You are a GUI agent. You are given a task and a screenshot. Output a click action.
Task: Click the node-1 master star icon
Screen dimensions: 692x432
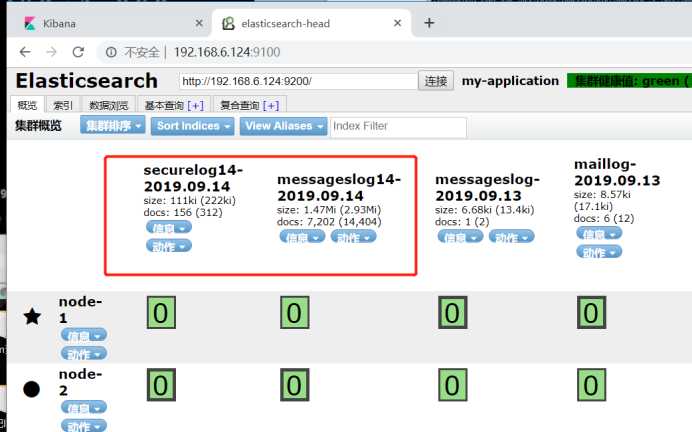coord(32,316)
